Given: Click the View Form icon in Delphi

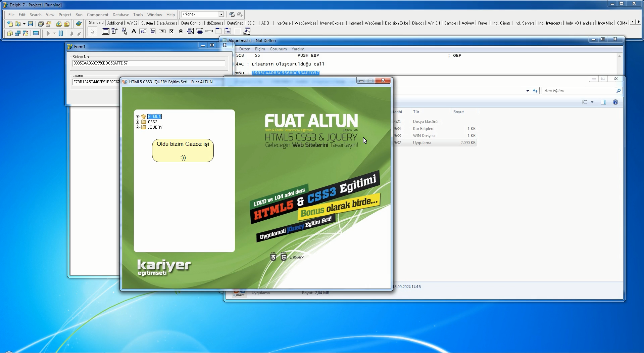Looking at the screenshot, I should pyautogui.click(x=18, y=33).
